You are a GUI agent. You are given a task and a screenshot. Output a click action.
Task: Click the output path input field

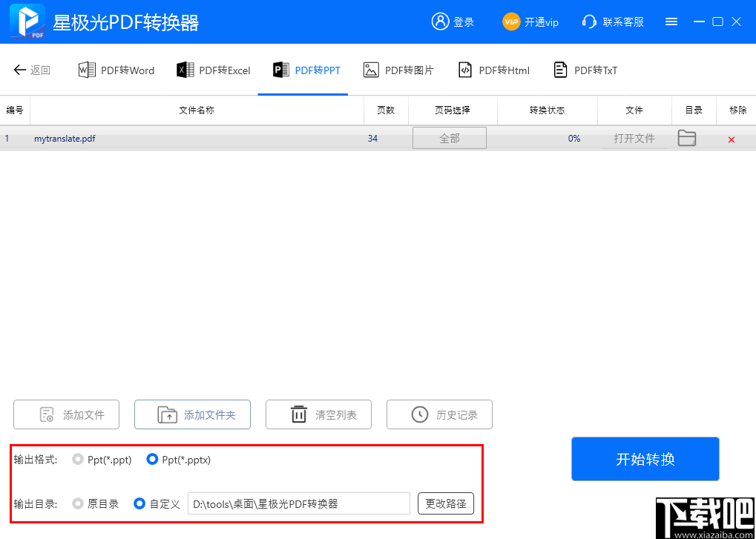pyautogui.click(x=299, y=503)
